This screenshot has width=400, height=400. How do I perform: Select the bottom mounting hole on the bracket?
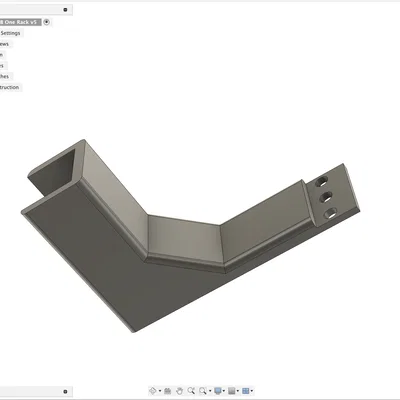(330, 213)
